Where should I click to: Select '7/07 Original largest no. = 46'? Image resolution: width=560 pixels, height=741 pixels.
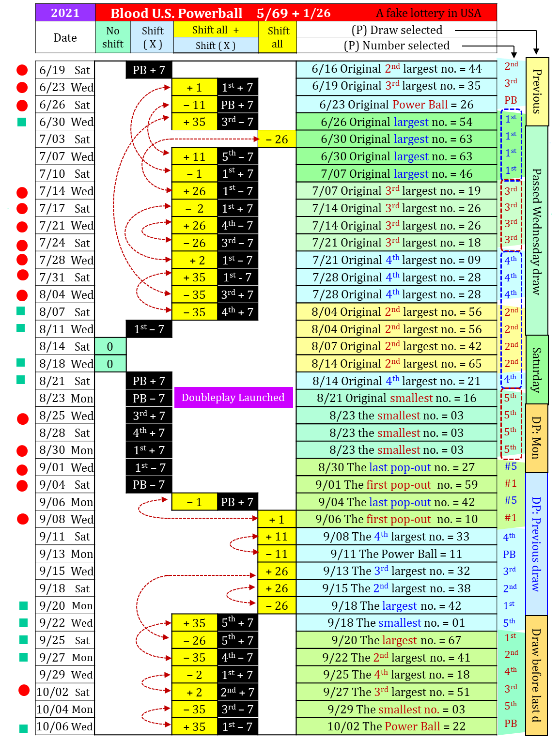tap(397, 174)
